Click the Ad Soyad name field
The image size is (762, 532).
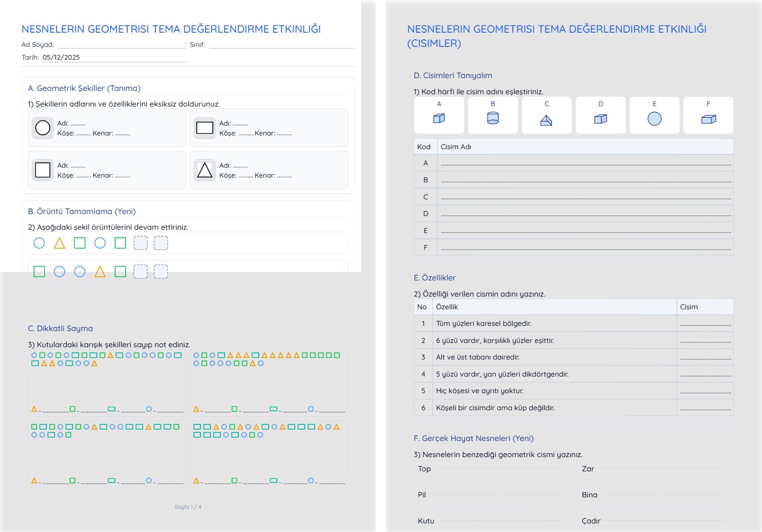(122, 45)
